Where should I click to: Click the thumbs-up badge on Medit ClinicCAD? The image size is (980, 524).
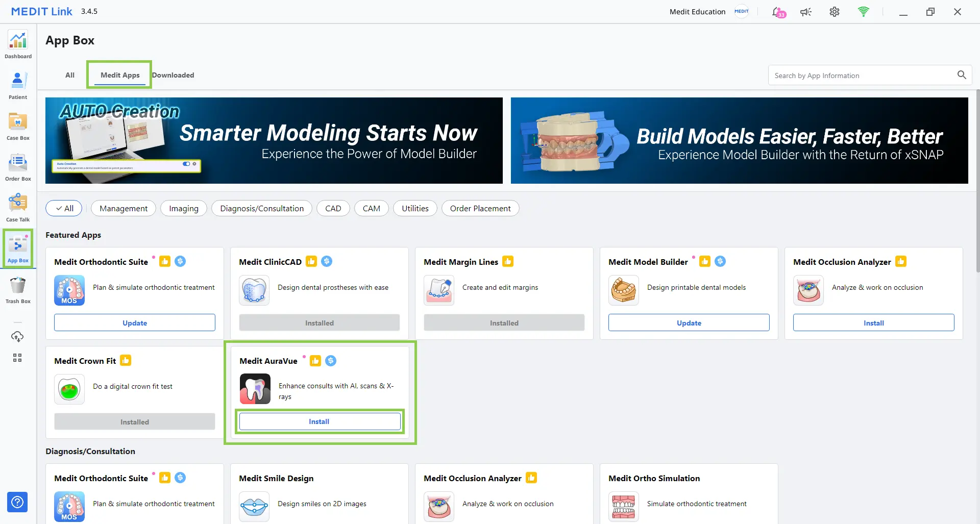pyautogui.click(x=311, y=261)
